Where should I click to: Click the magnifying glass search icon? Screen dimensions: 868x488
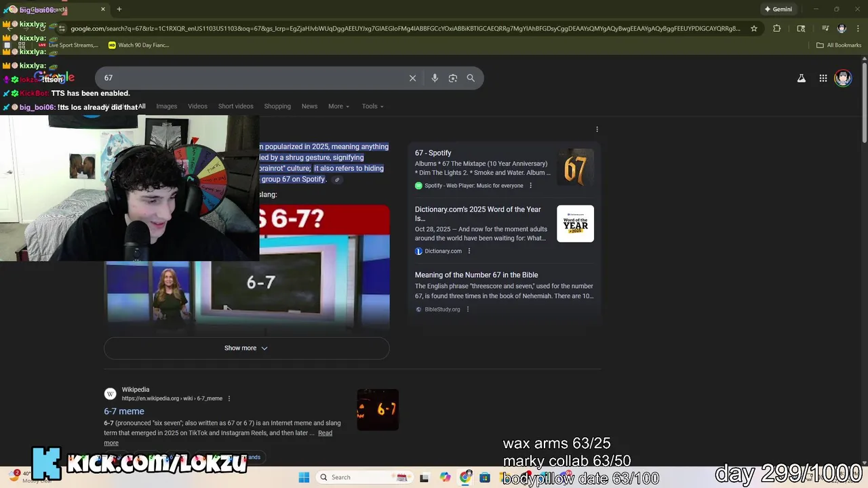point(471,78)
